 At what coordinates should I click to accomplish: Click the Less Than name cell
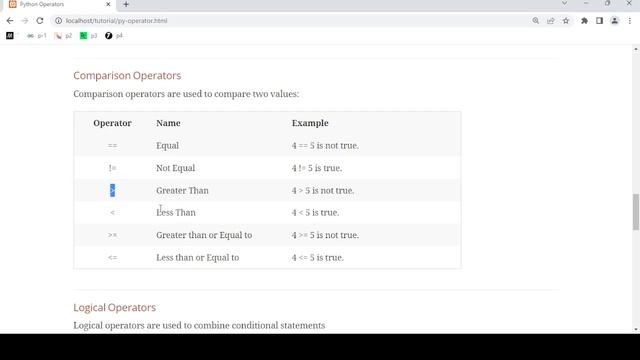176,213
